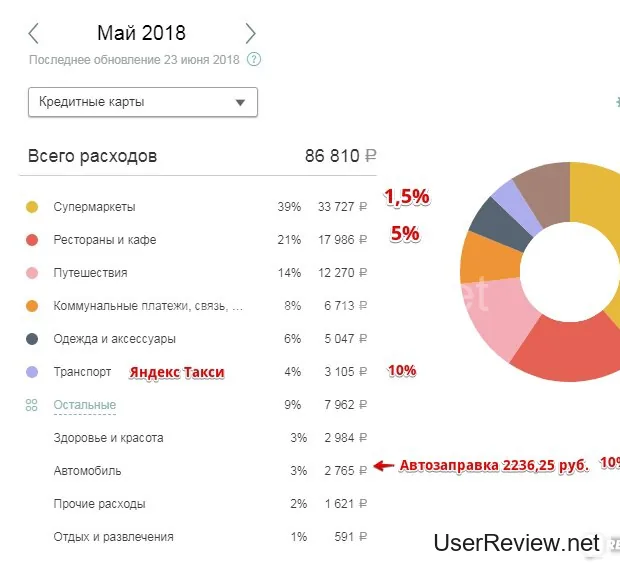Select the Рестораны и кафе category
This screenshot has height=566, width=620.
pyautogui.click(x=104, y=240)
